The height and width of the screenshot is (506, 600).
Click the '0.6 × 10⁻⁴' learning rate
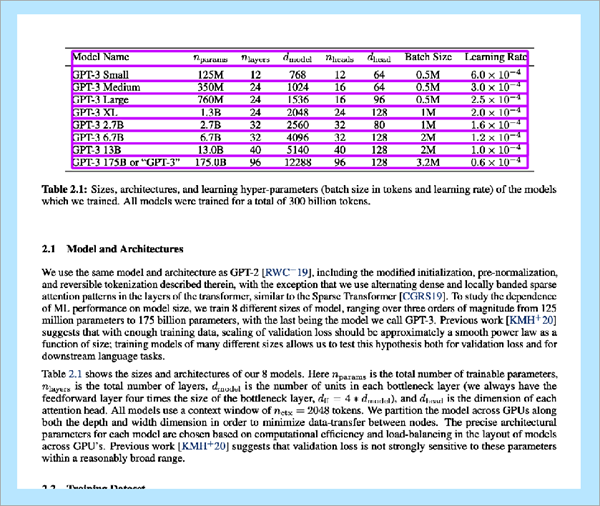[496, 162]
